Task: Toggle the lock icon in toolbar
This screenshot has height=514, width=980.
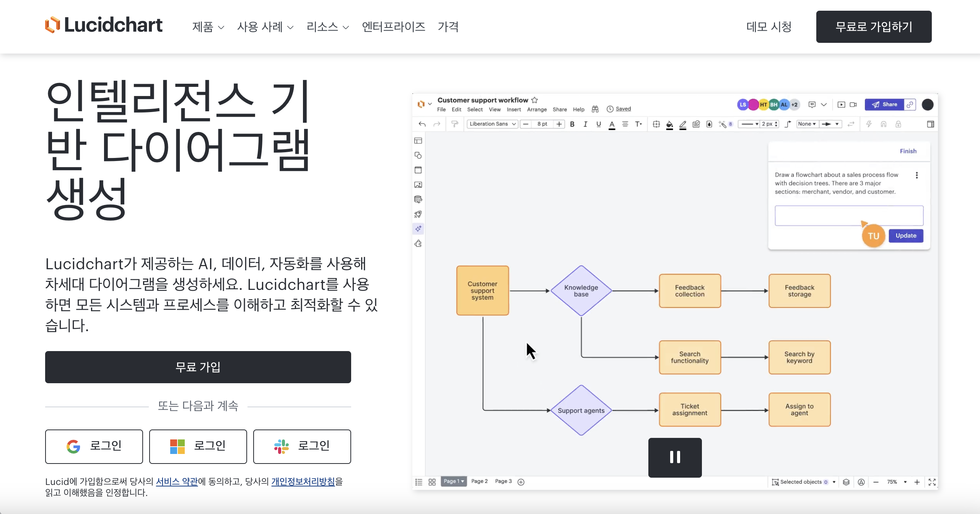Action: (x=899, y=124)
